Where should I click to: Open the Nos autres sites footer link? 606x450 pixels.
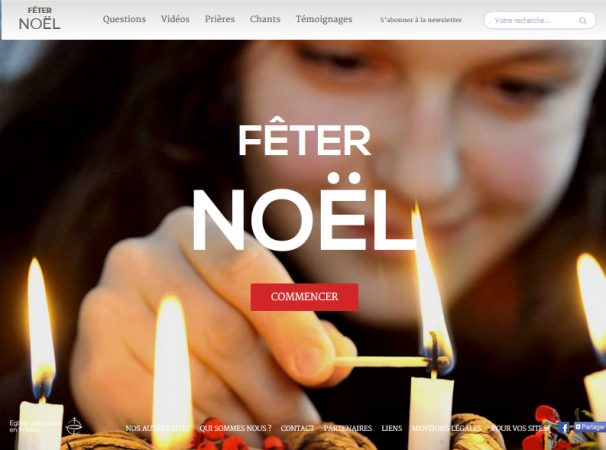pos(157,428)
